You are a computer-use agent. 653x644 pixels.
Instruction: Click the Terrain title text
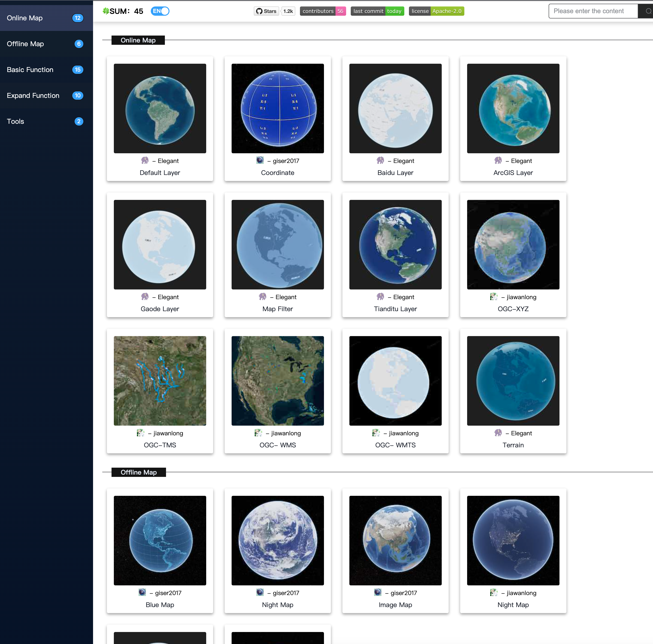(x=513, y=445)
